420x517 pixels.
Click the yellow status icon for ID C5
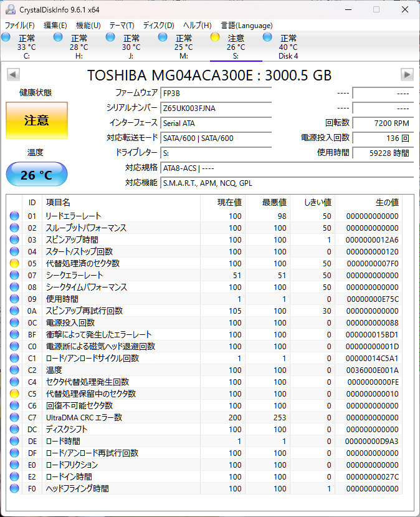point(14,394)
